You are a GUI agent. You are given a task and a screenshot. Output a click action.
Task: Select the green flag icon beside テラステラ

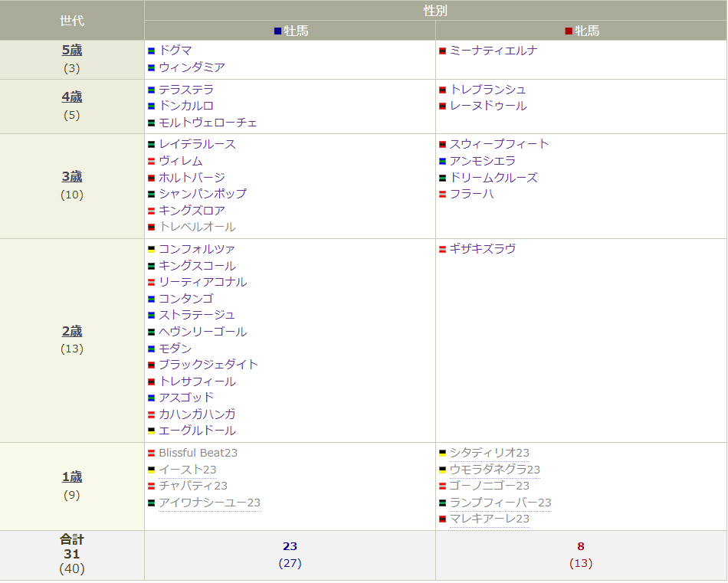(151, 90)
